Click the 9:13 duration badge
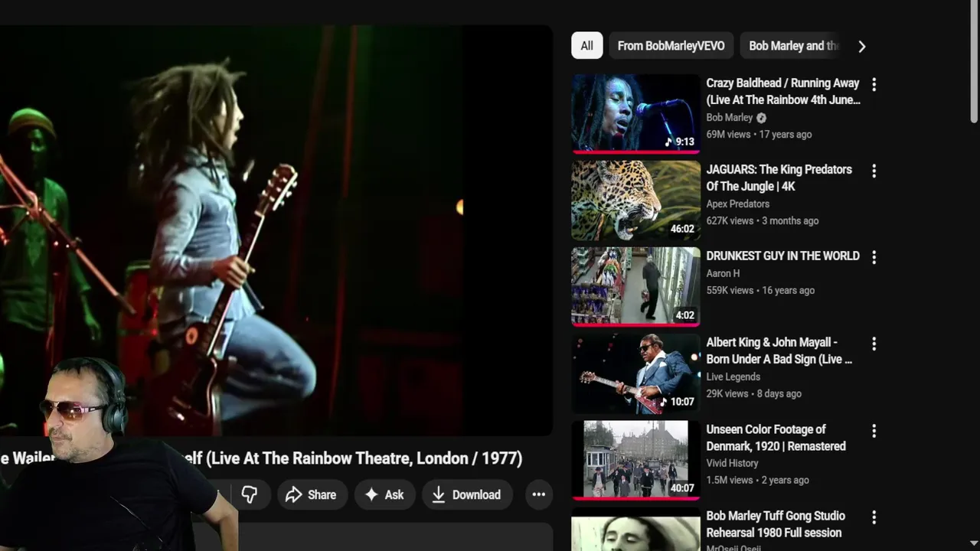The height and width of the screenshot is (551, 980). click(x=680, y=142)
